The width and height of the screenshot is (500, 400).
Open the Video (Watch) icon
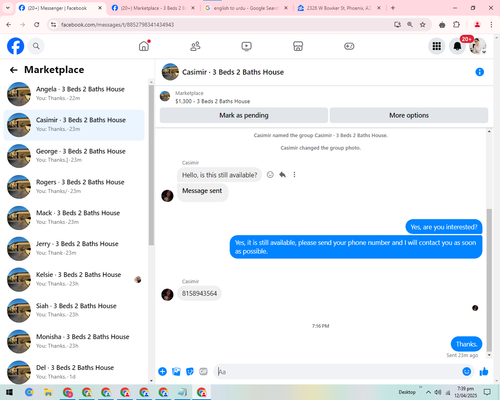pyautogui.click(x=247, y=46)
